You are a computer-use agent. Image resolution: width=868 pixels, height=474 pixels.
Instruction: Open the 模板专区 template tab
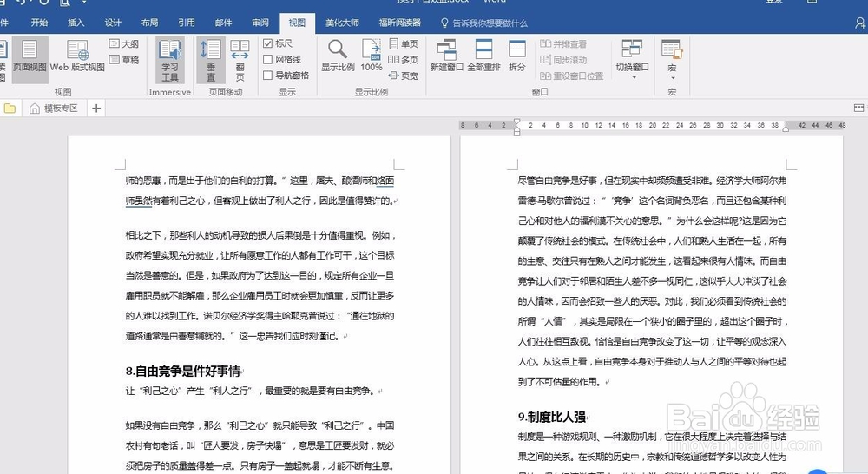(54, 108)
